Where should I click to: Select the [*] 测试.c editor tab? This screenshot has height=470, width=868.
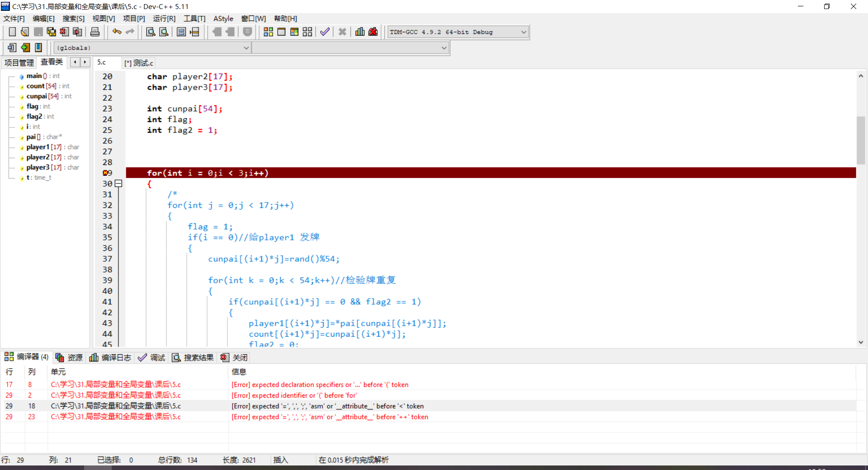139,63
